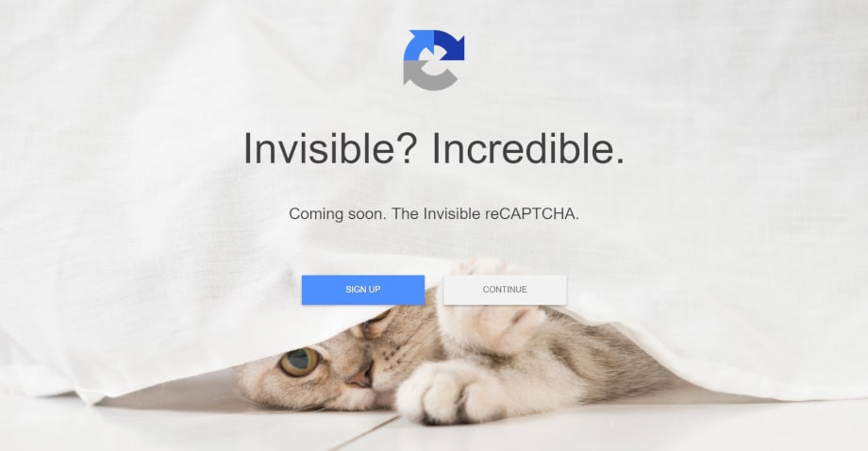The image size is (868, 451).
Task: Click the "Invisible?" heading word
Action: click(329, 148)
